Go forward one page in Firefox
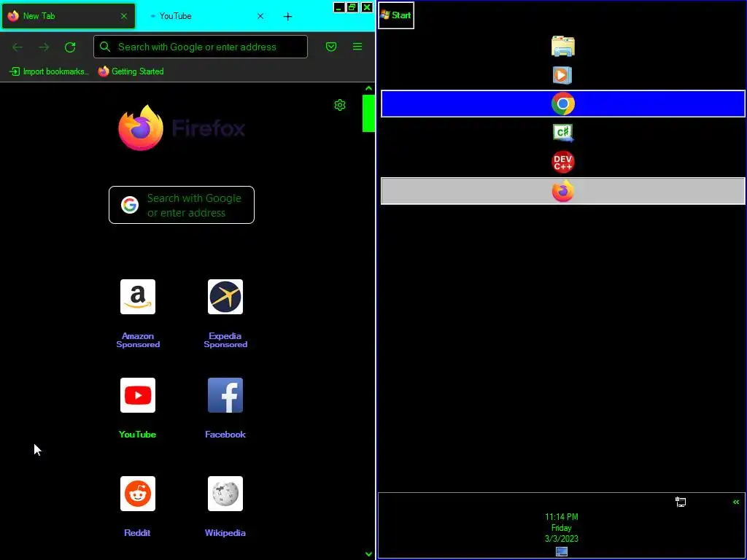Viewport: 747px width, 560px height. tap(44, 47)
